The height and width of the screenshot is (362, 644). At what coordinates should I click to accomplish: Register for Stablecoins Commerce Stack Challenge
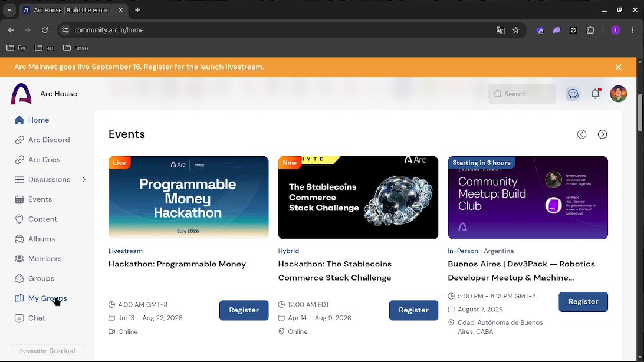[x=413, y=310]
